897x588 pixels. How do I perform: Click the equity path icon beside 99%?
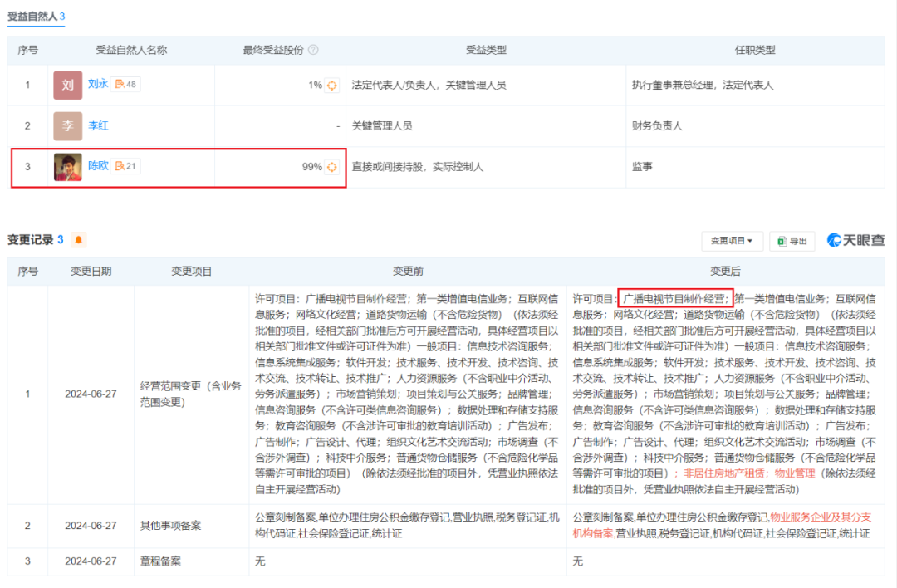point(331,167)
